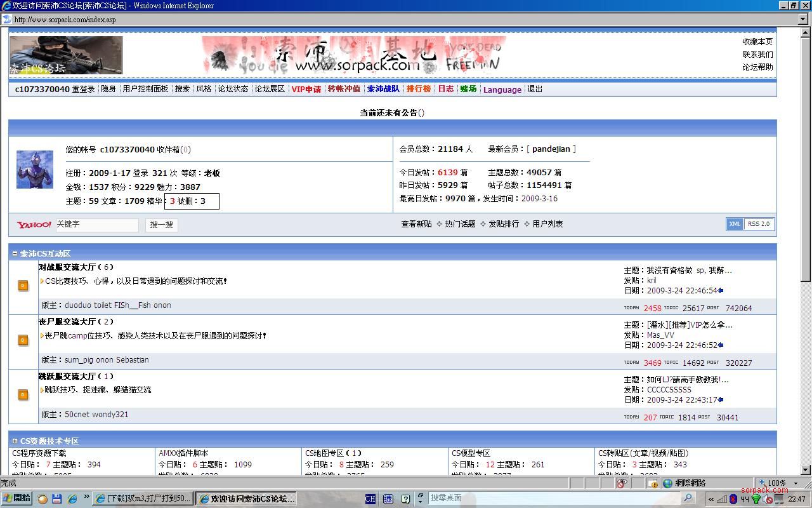The image size is (812, 508).
Task: Collapse the 索沛CS互动区 section
Action: pyautogui.click(x=15, y=254)
